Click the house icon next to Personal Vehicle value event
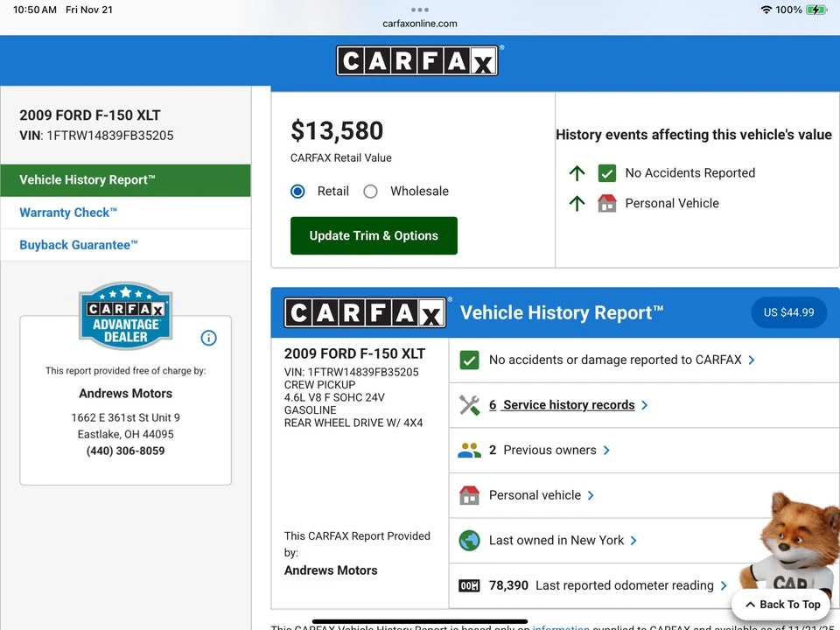This screenshot has width=840, height=630. coord(607,203)
